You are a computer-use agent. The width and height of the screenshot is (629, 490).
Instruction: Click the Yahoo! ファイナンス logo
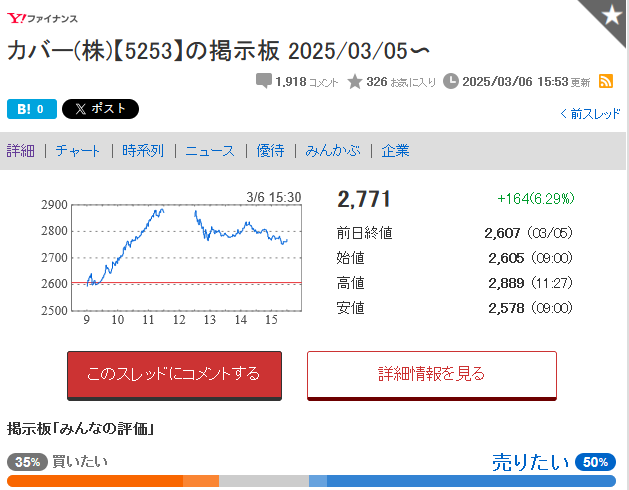coord(42,18)
